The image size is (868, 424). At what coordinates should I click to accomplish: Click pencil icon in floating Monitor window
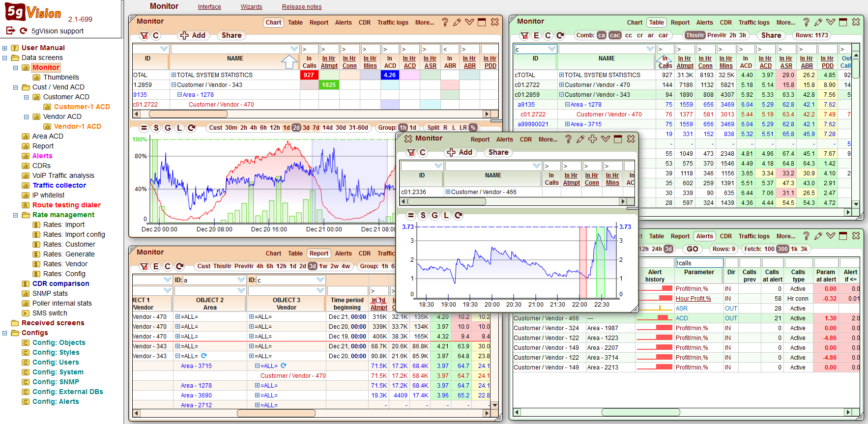[580, 139]
